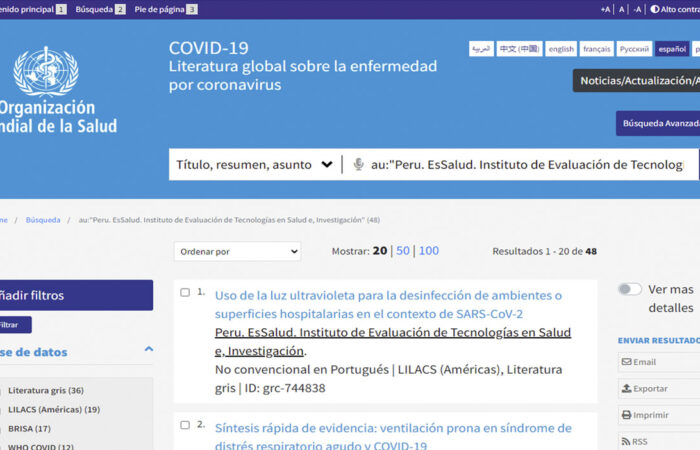Click author Peru. EsSalud. Instituto link
The image size is (700, 450).
pyautogui.click(x=393, y=342)
